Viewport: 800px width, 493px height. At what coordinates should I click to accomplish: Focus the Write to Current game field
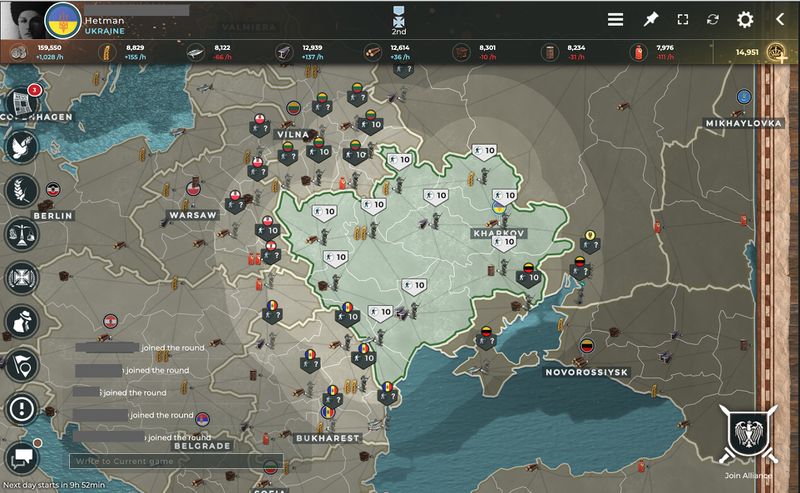tap(176, 461)
